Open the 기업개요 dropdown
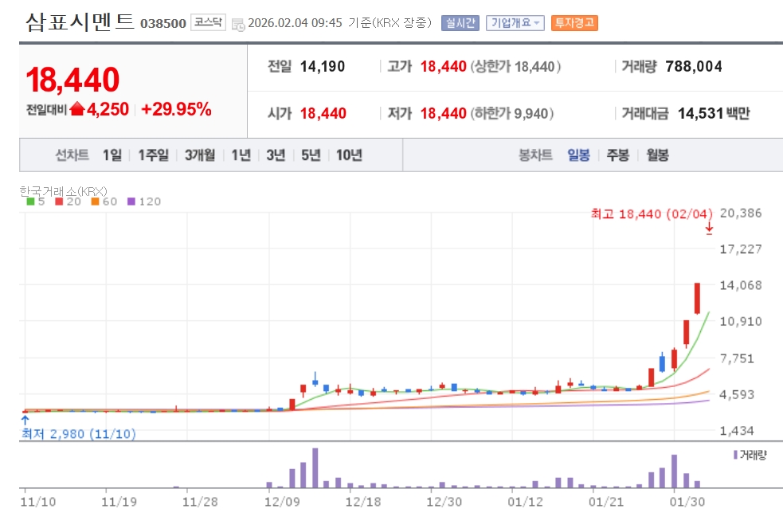The height and width of the screenshot is (532, 783). point(515,23)
